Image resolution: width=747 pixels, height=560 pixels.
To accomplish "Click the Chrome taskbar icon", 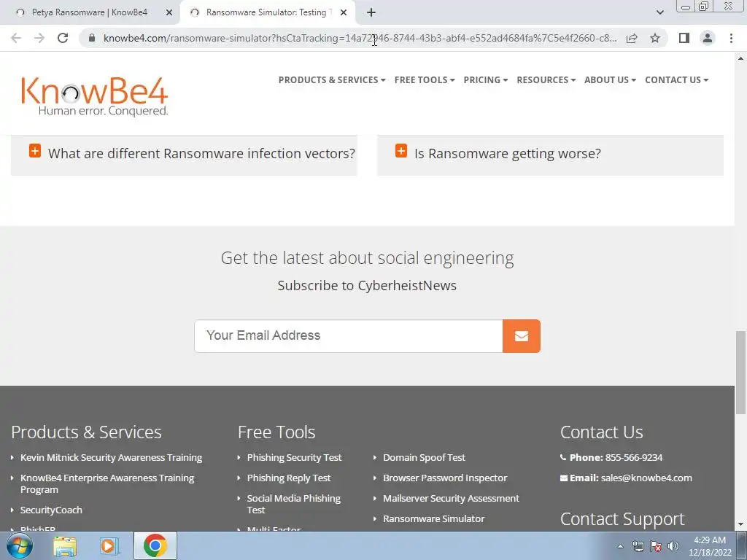I will (155, 545).
